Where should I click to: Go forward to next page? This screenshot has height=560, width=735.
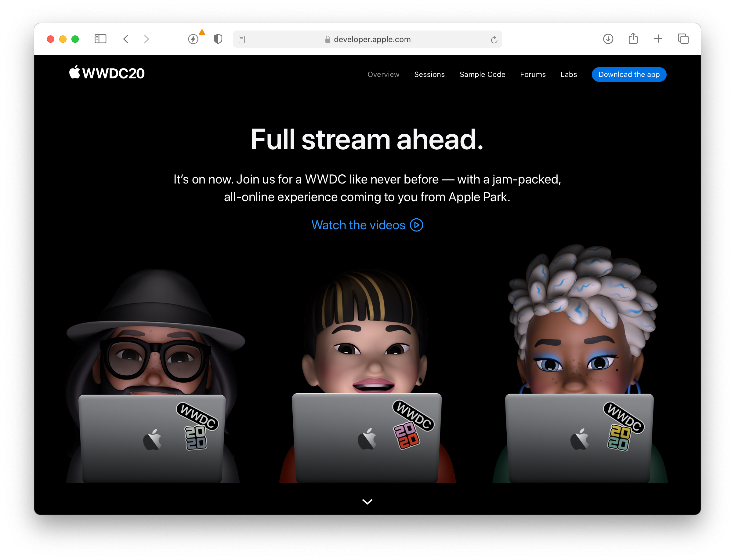[x=146, y=39]
